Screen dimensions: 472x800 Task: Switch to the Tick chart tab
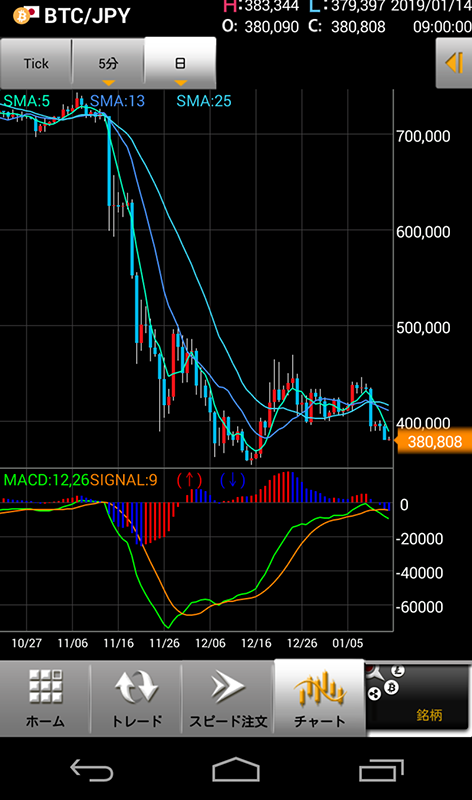[36, 63]
